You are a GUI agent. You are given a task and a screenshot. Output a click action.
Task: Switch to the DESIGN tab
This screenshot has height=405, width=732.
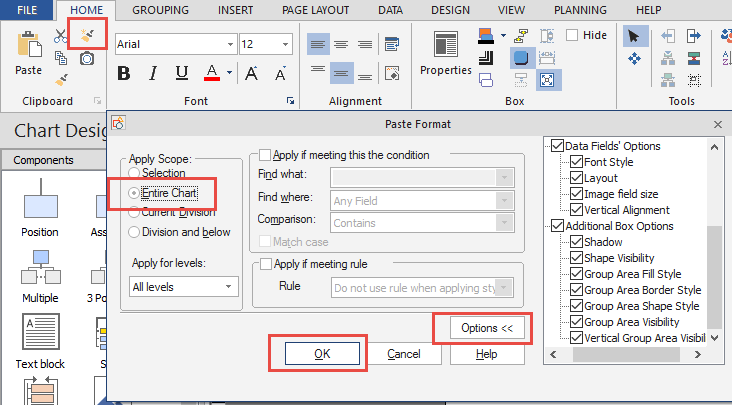[x=450, y=10]
